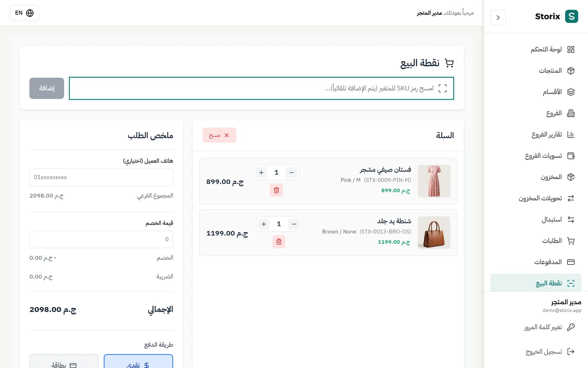Open الفروع branches page
Screen dimensions: 588x368
pyautogui.click(x=536, y=113)
